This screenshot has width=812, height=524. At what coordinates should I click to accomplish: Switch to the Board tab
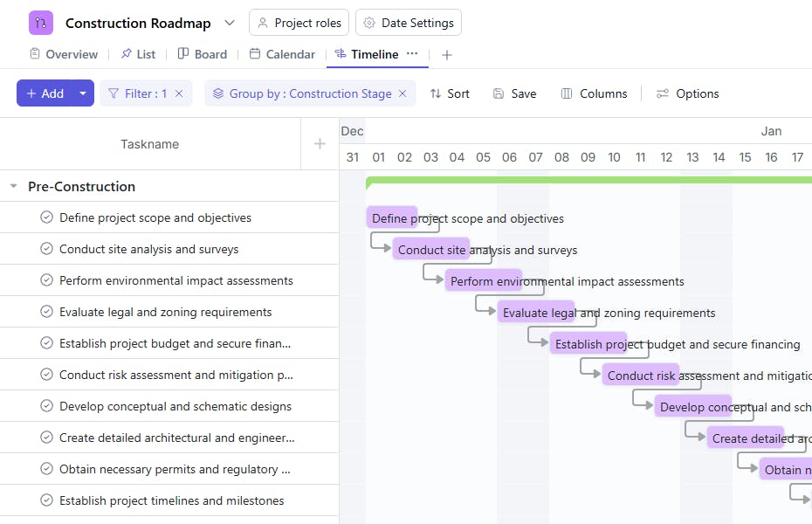(x=202, y=54)
